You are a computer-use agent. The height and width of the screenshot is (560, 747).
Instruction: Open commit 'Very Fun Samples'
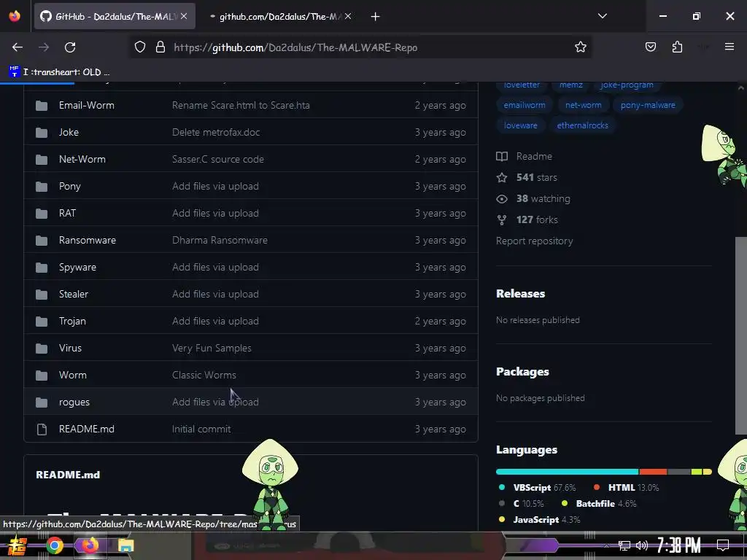point(212,348)
